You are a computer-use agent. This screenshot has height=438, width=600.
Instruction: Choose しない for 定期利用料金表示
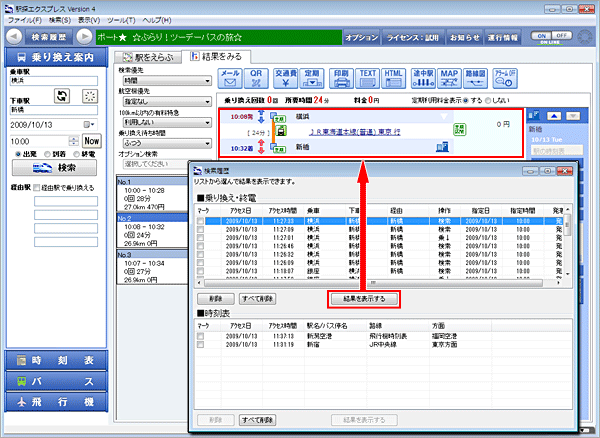490,101
